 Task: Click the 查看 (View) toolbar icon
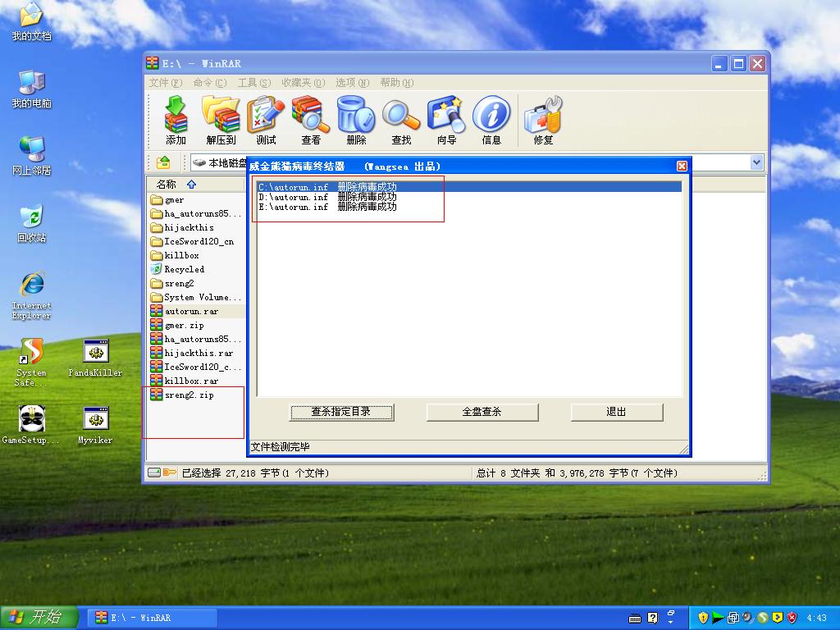point(311,120)
